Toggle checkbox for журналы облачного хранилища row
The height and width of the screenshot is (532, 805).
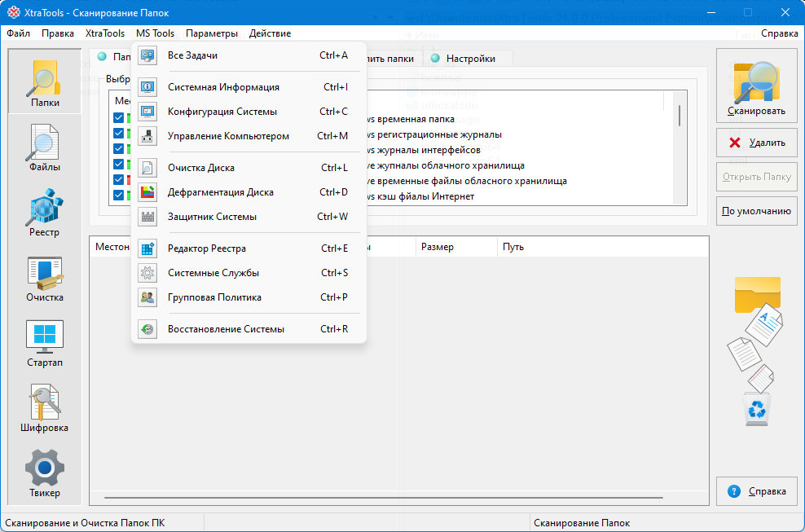[x=118, y=164]
